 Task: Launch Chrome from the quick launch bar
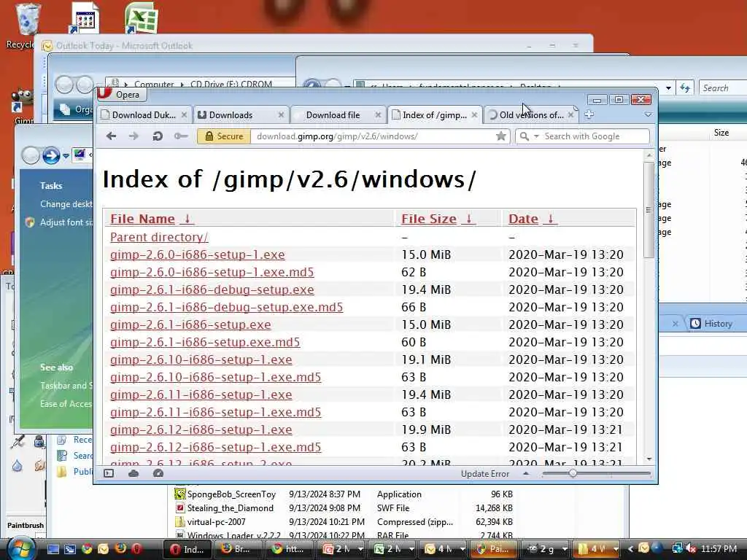pyautogui.click(x=87, y=549)
